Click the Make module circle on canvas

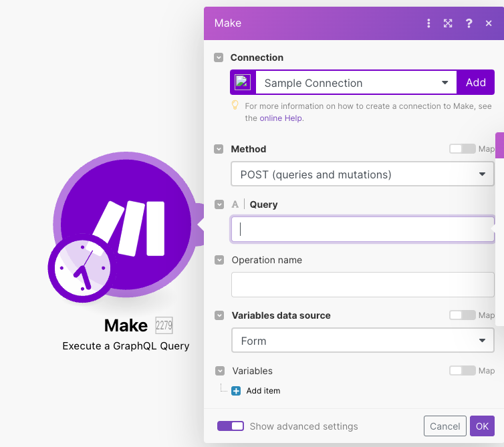(126, 225)
